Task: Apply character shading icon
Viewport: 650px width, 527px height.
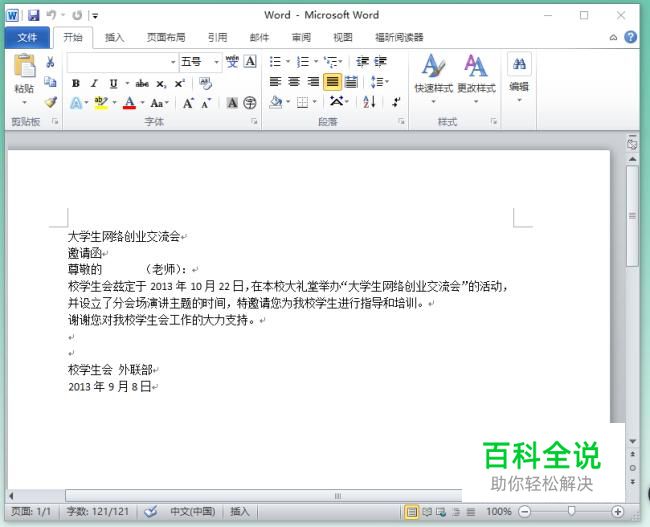Action: point(232,103)
